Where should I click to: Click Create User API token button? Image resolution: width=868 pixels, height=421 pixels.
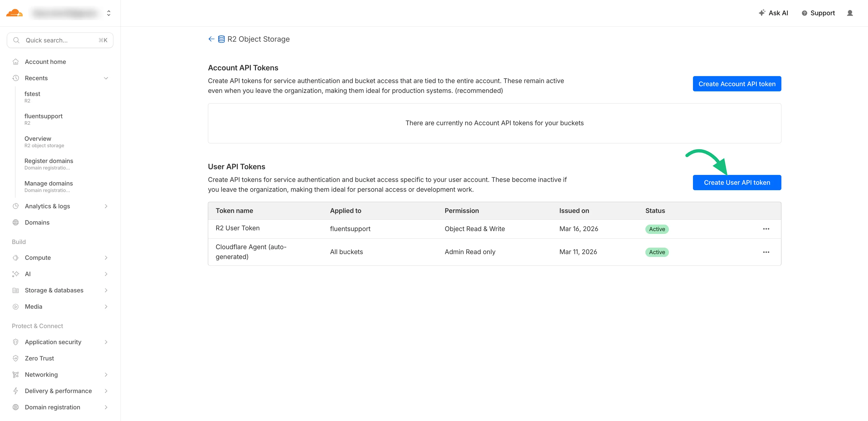737,182
